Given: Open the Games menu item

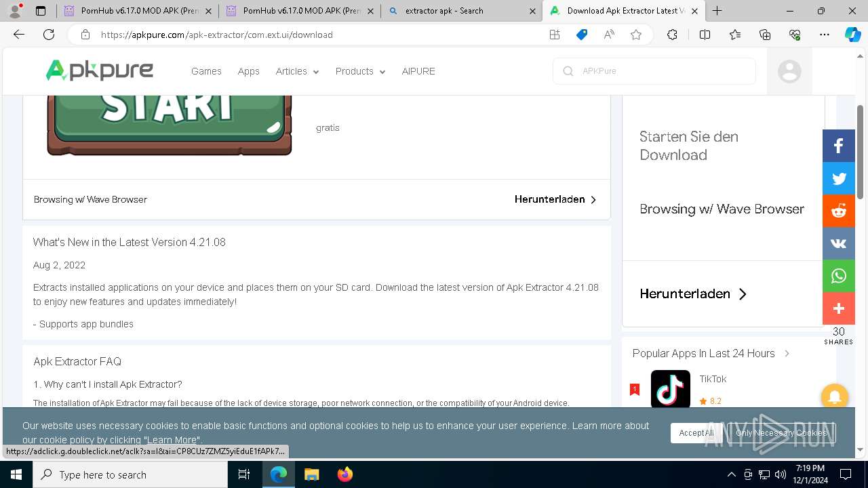Looking at the screenshot, I should coord(206,71).
